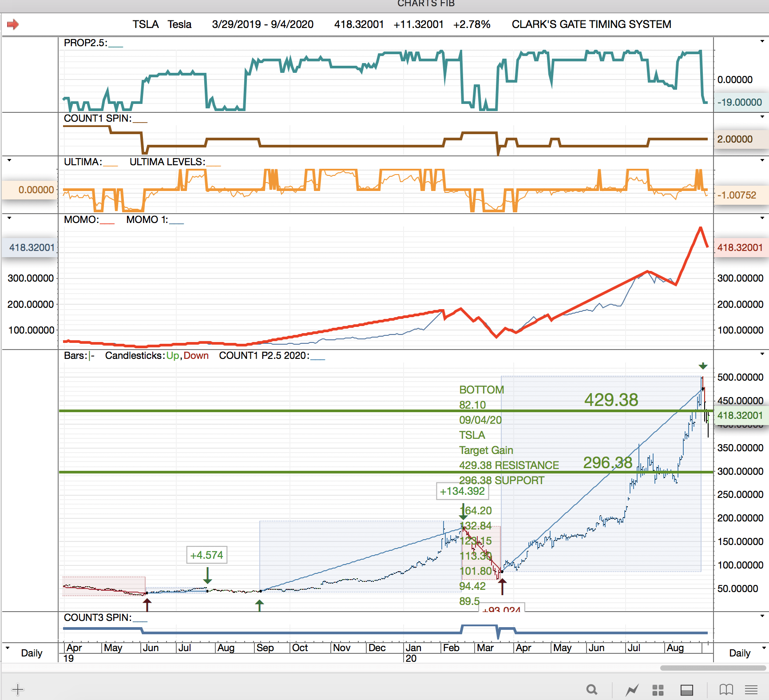Open the ULTIMA pane left dropdown arrow
Image resolution: width=769 pixels, height=700 pixels.
pos(9,160)
